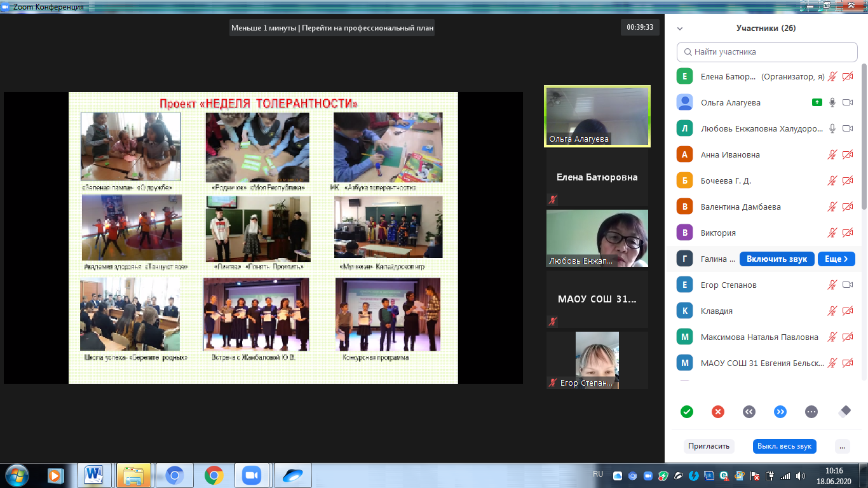Click the Выкл. весь звук button
This screenshot has height=488, width=868.
click(784, 446)
